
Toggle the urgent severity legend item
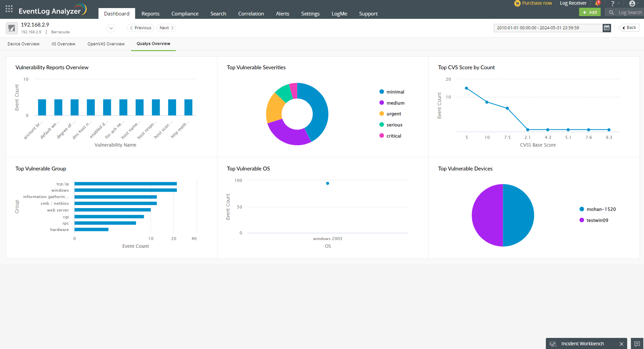pos(390,114)
